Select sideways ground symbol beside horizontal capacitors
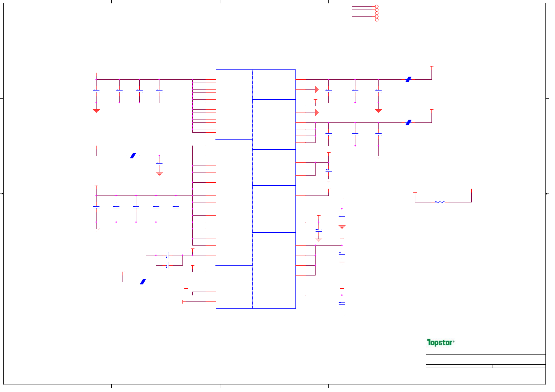This screenshot has height=392, width=555. point(145,255)
